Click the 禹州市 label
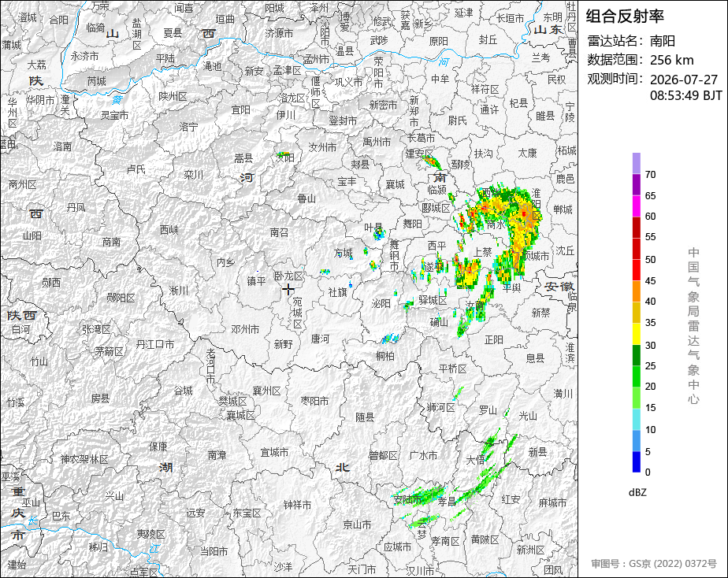Viewport: 728px width, 578px height. (377, 142)
